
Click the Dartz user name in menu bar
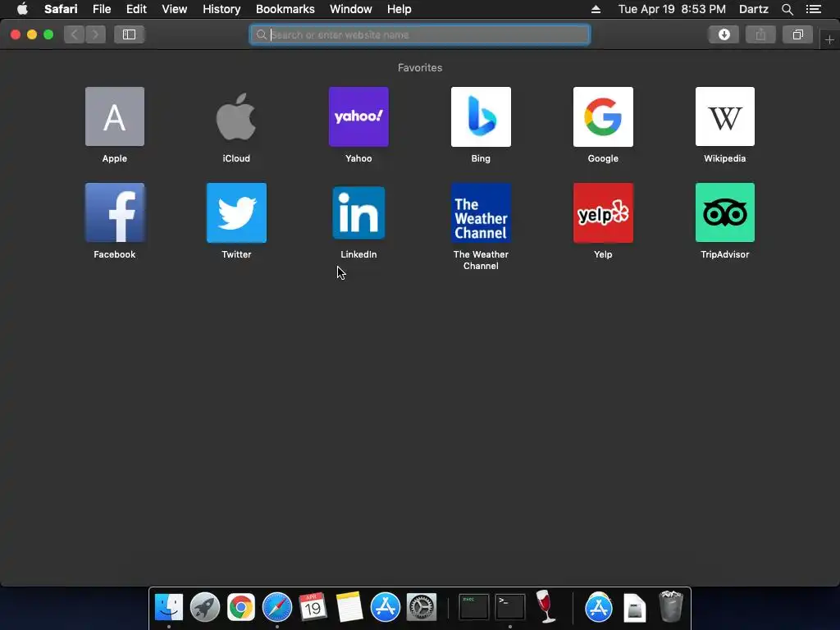click(x=754, y=9)
